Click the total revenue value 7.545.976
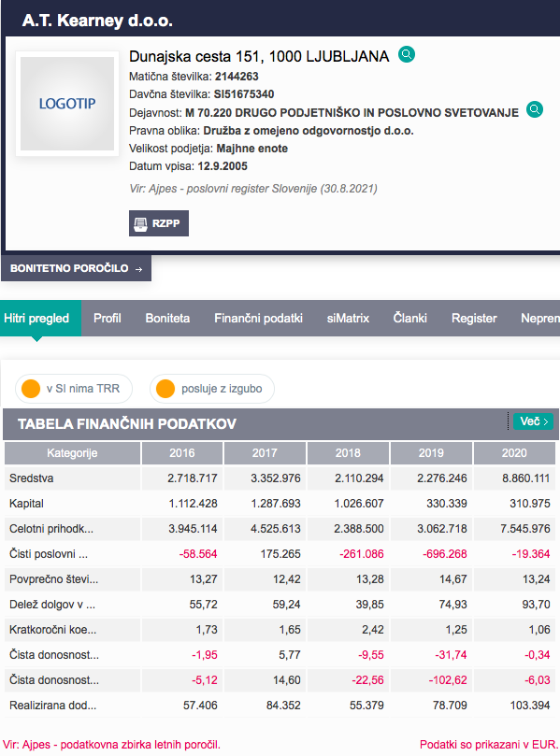Screen dimensions: 560x756 524,529
